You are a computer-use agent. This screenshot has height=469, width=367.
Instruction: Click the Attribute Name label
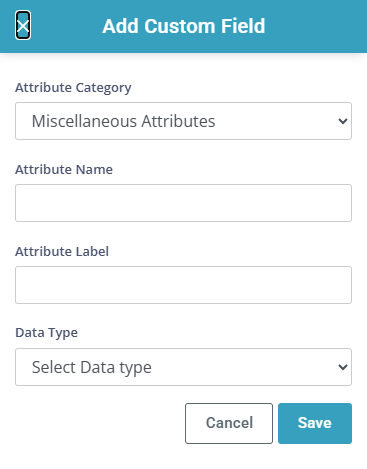pyautogui.click(x=64, y=169)
